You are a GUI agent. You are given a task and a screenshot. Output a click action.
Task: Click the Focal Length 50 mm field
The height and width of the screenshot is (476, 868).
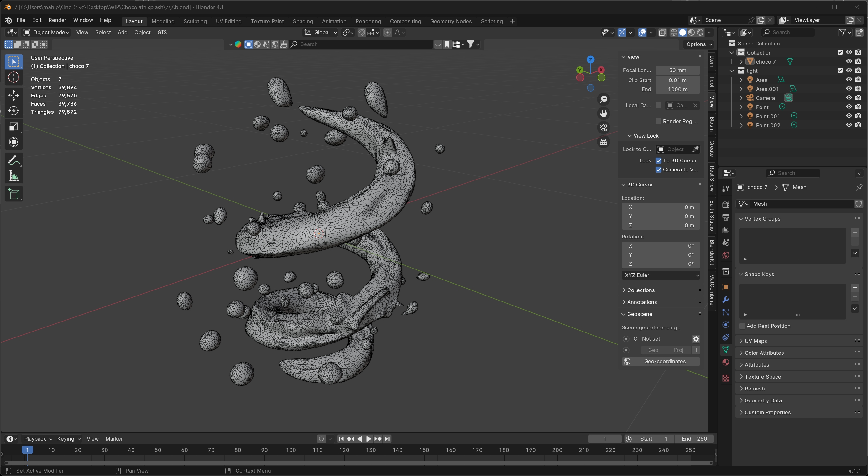point(677,71)
